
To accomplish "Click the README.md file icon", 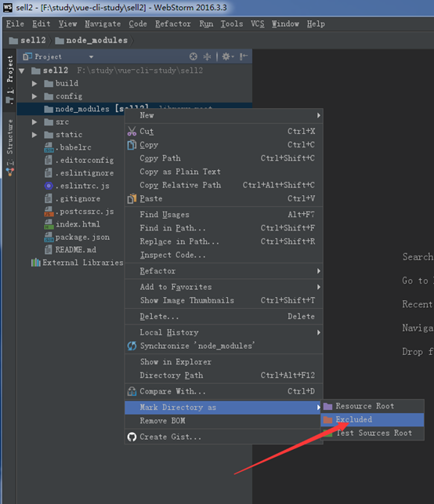I will 49,250.
